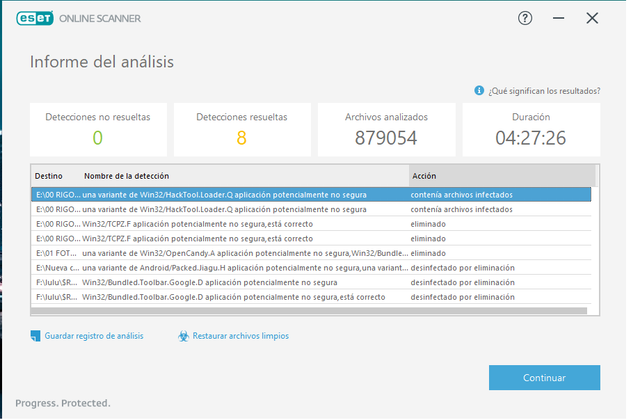Image resolution: width=640 pixels, height=420 pixels.
Task: Click the Duración value 04:27:26
Action: point(531,138)
